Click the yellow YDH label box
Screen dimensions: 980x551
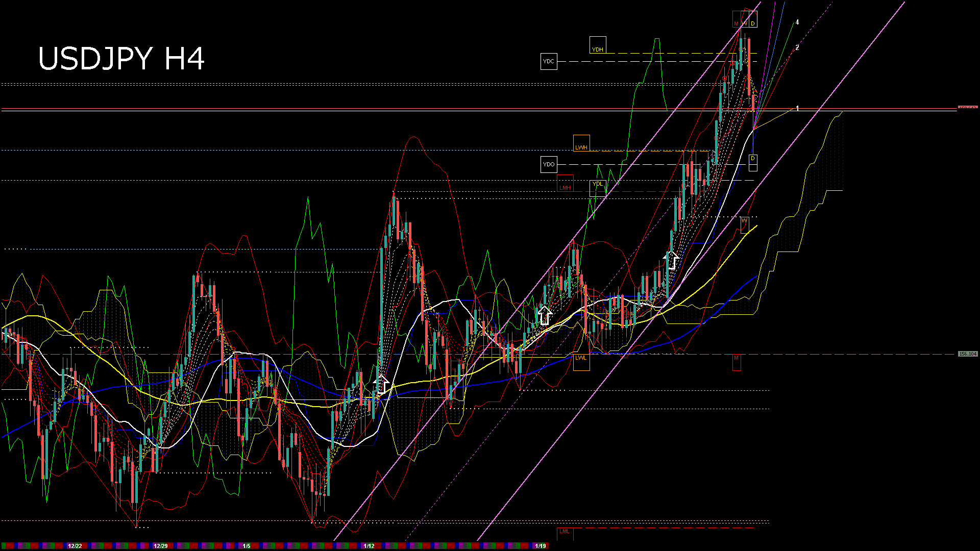coord(598,45)
